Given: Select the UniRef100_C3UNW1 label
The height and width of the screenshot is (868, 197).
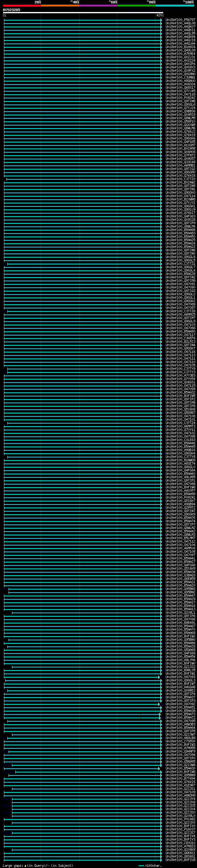Looking at the screenshot, I should [x=180, y=78].
